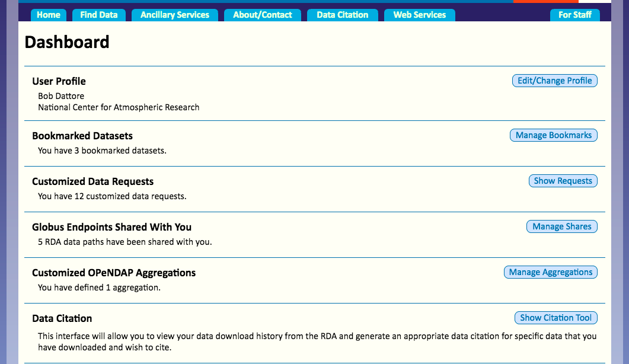Click the Manage Bookmarks button
The height and width of the screenshot is (364, 629).
point(554,135)
